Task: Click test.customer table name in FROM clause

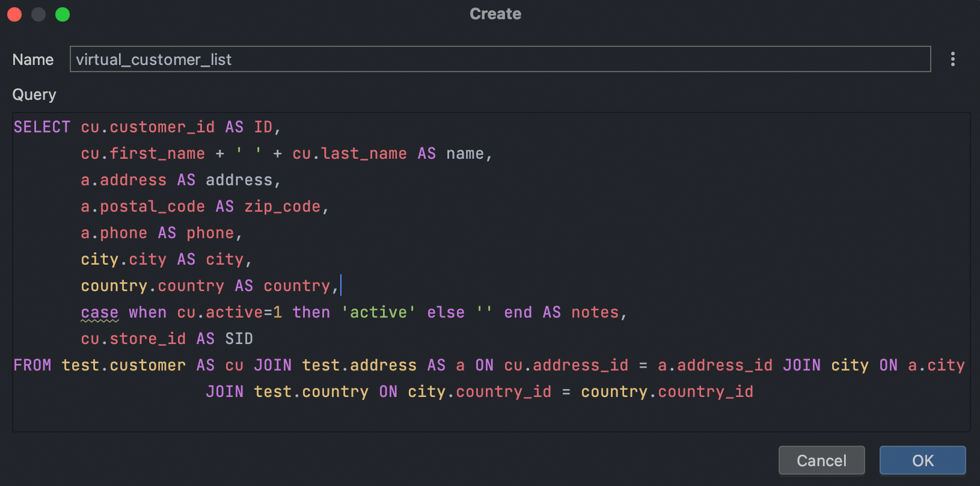Action: 123,366
